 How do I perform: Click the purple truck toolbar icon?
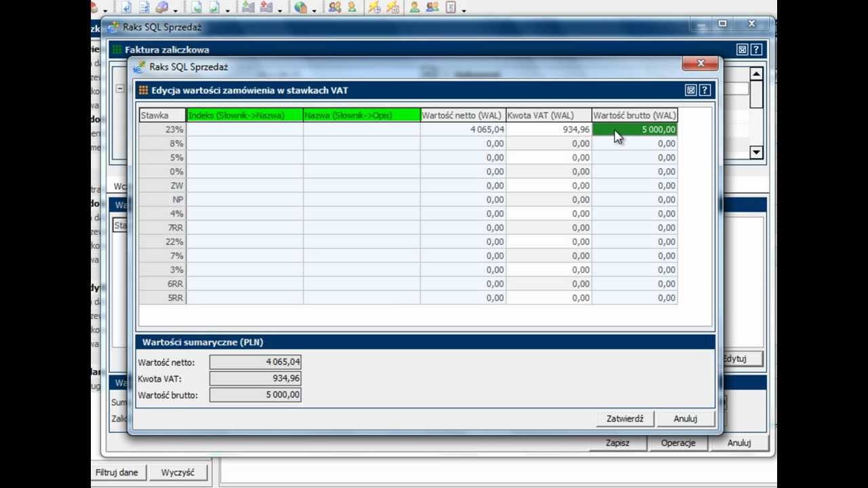point(162,7)
